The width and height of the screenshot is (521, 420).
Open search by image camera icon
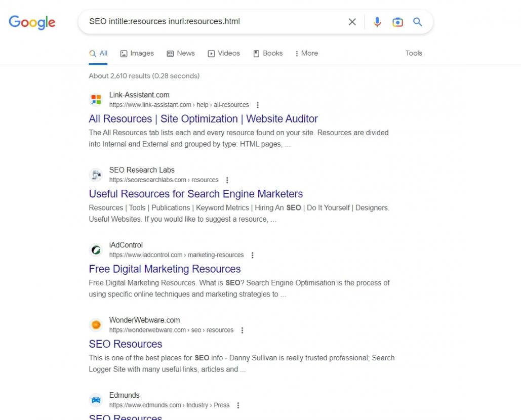[397, 22]
